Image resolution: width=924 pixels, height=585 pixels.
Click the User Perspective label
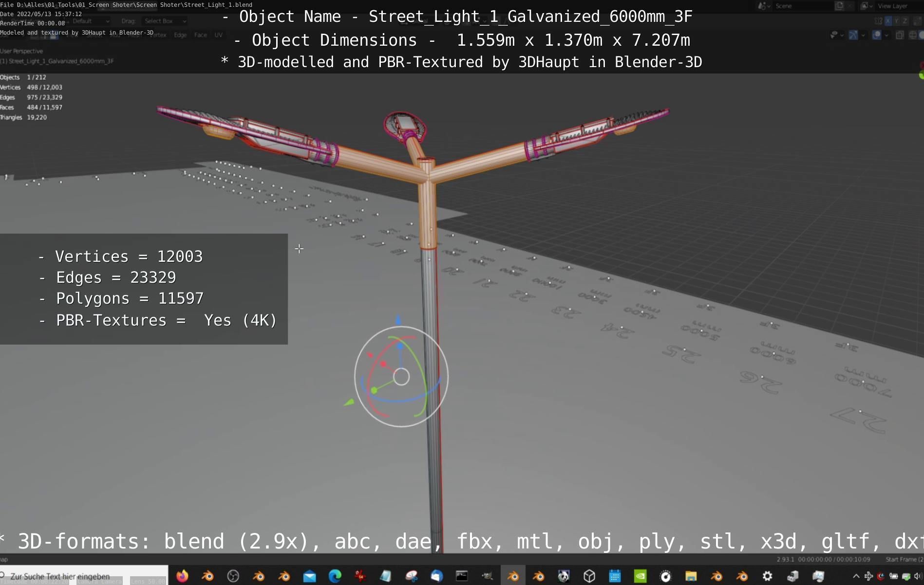21,51
